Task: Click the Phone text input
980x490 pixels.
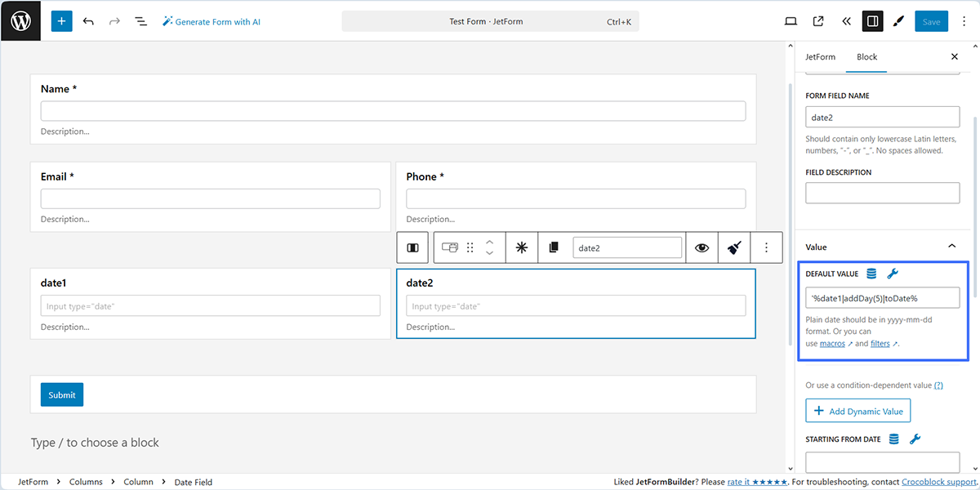Action: 576,198
